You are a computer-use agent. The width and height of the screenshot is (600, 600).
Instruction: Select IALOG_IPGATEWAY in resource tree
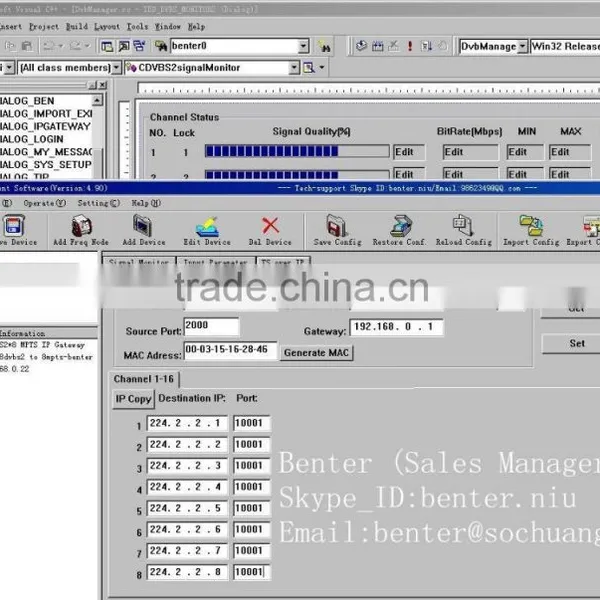click(x=45, y=126)
